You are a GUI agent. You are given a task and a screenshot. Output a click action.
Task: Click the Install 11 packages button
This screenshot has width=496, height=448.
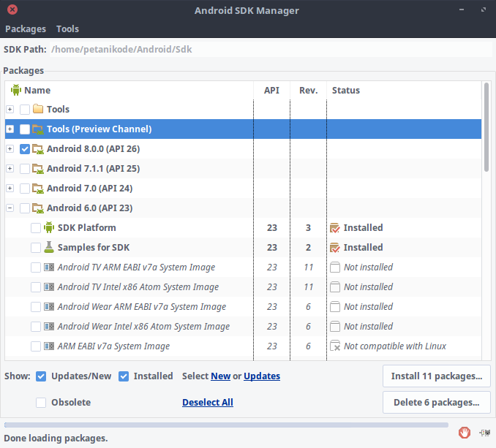pyautogui.click(x=437, y=376)
